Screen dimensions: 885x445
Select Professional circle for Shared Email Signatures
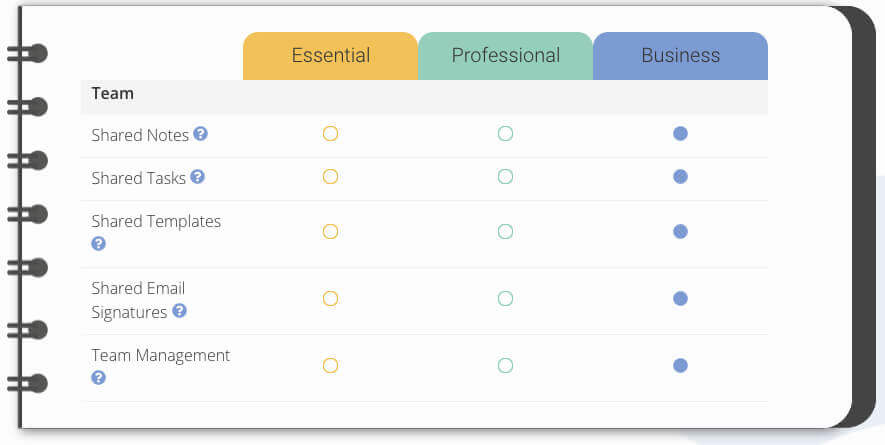pos(505,299)
